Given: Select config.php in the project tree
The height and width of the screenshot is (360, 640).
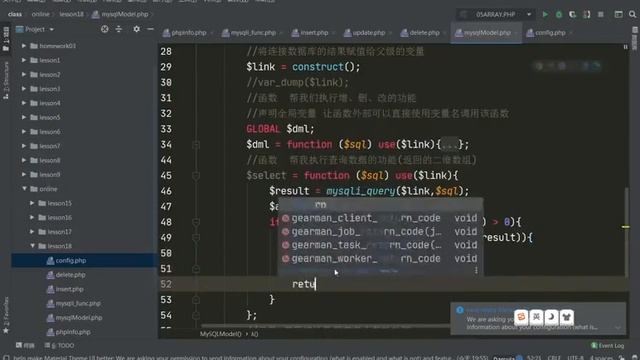Looking at the screenshot, I should pos(71,260).
